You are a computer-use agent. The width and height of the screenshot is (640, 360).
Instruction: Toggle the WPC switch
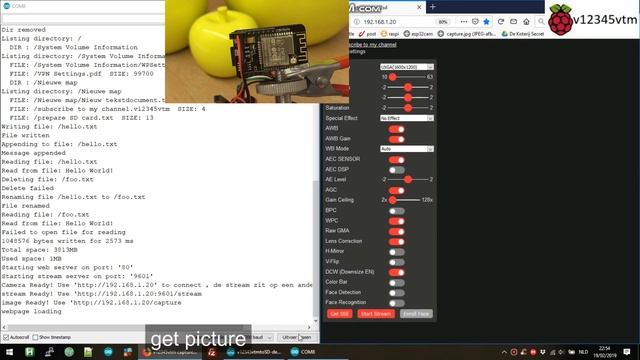pyautogui.click(x=396, y=221)
